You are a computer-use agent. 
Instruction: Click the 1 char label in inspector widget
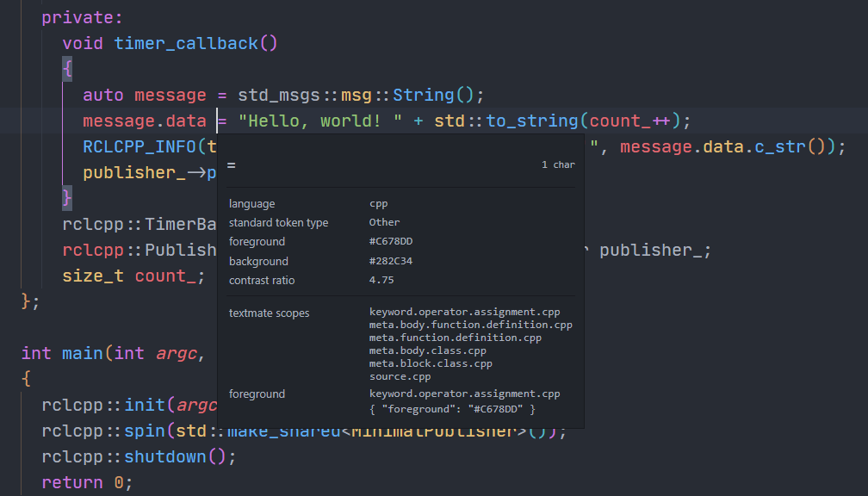click(558, 164)
